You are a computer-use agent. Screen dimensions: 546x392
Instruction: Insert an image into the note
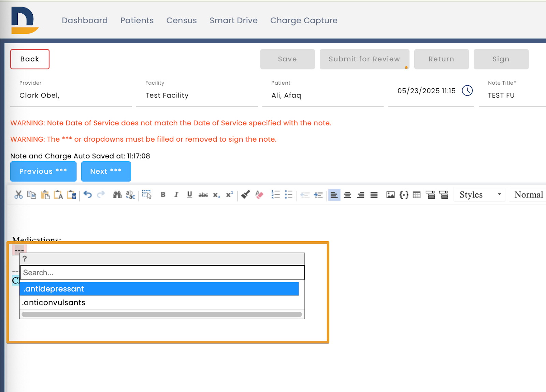pyautogui.click(x=390, y=195)
